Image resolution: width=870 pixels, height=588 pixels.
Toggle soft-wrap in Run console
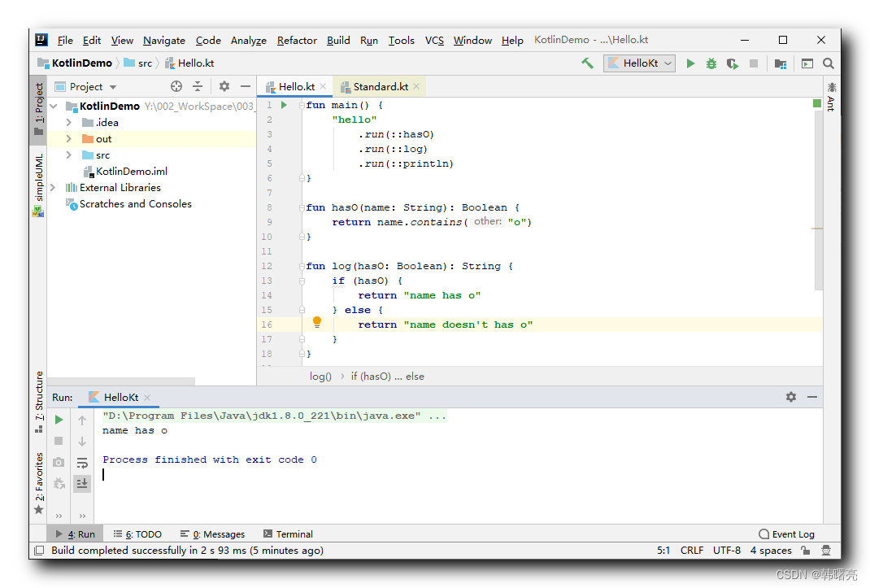(82, 462)
